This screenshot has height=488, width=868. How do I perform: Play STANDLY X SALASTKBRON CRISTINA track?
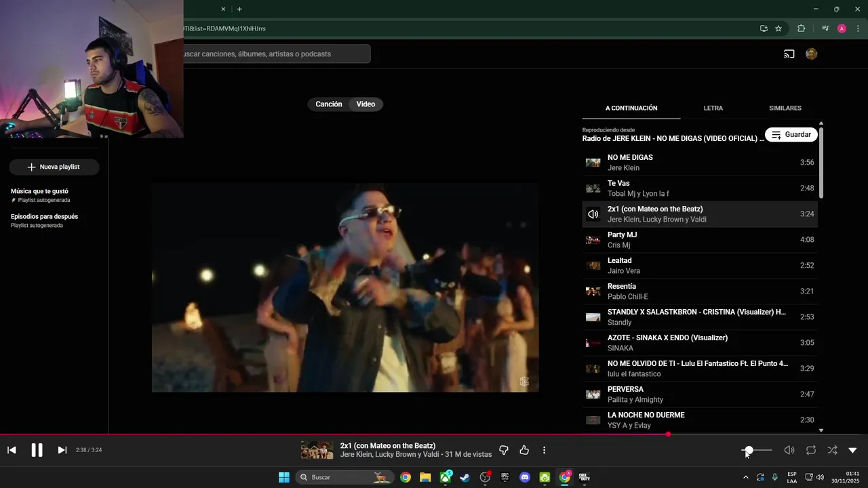point(700,317)
